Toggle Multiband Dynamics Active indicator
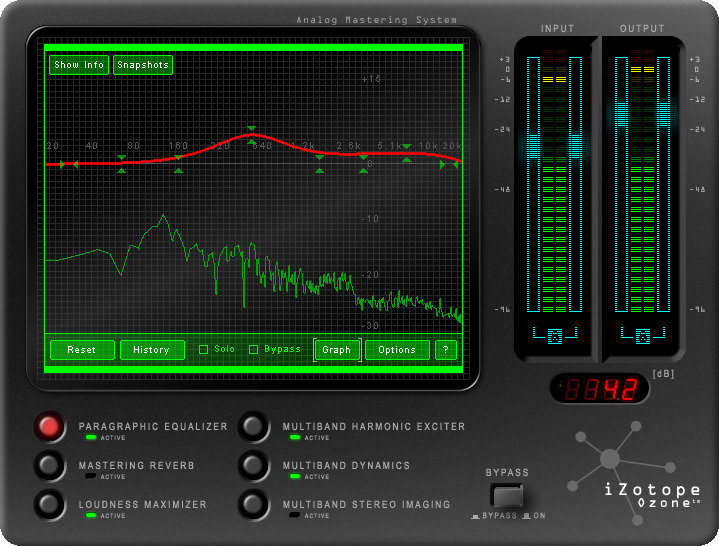Viewport: 719px width, 546px height. click(x=295, y=476)
